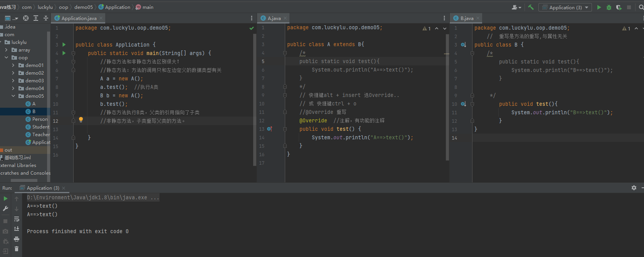The image size is (644, 257).
Task: Go to next highlighted error in A.java
Action: (x=445, y=28)
